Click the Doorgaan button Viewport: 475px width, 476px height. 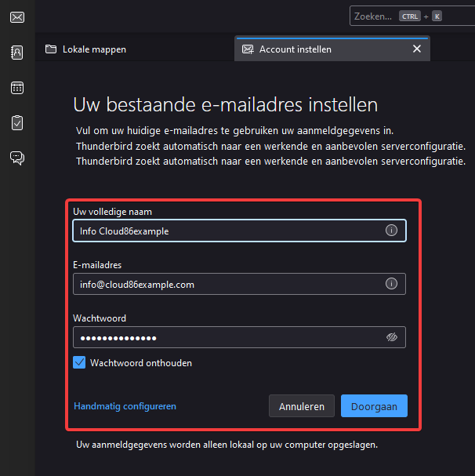point(374,406)
